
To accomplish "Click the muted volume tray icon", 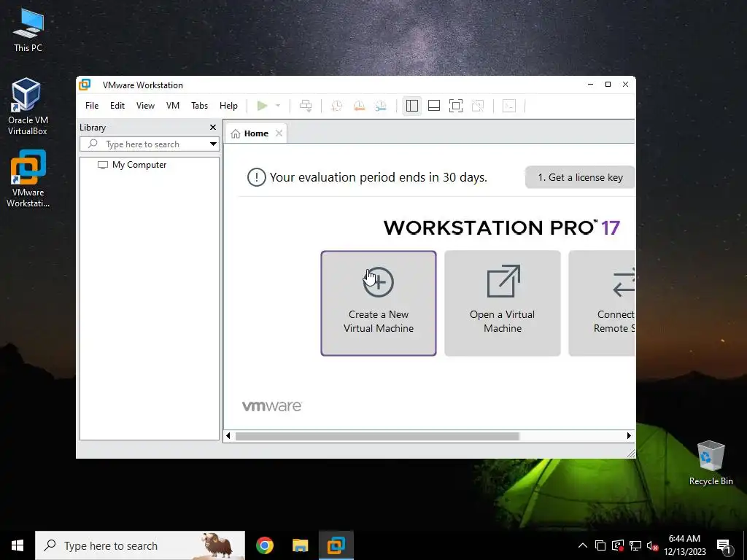I will 652,545.
